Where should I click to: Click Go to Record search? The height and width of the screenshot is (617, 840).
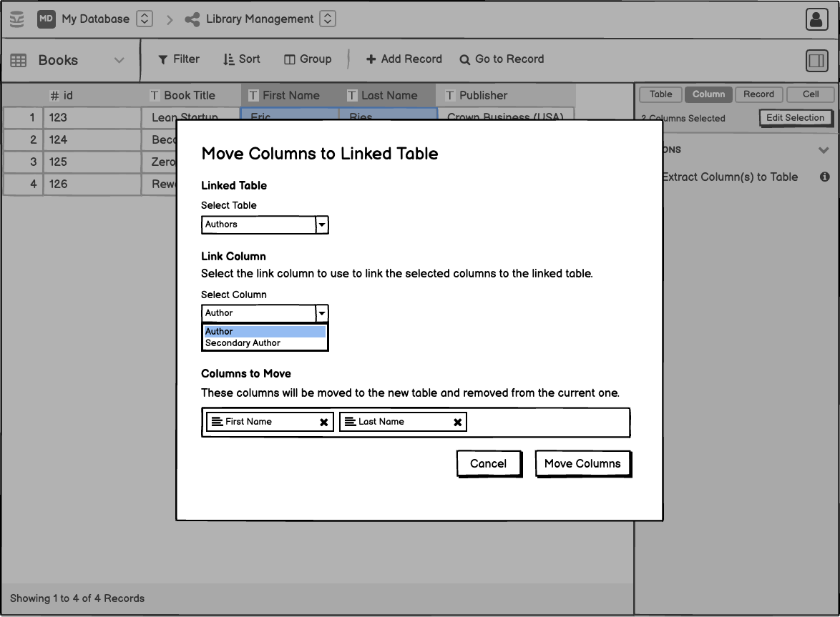coord(502,59)
